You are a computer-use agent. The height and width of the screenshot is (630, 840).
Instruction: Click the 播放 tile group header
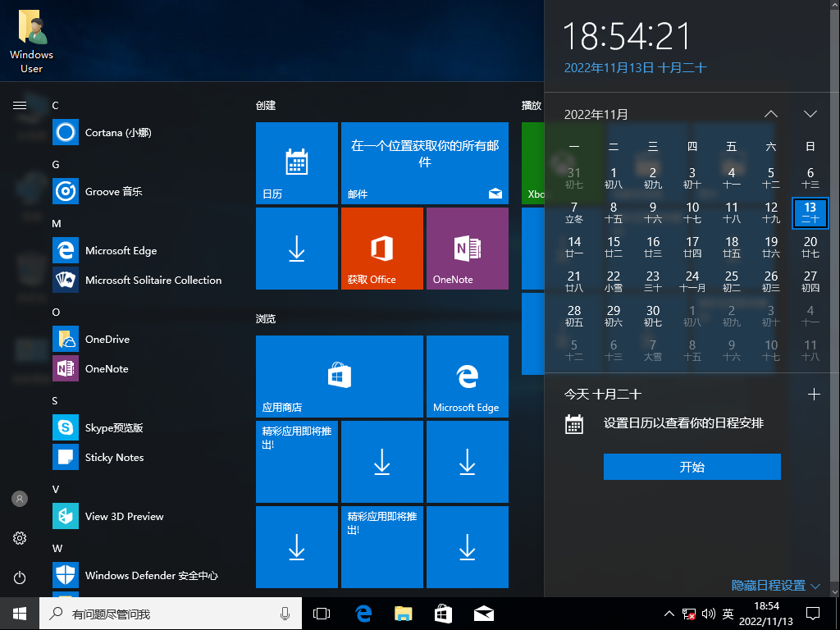pos(532,106)
